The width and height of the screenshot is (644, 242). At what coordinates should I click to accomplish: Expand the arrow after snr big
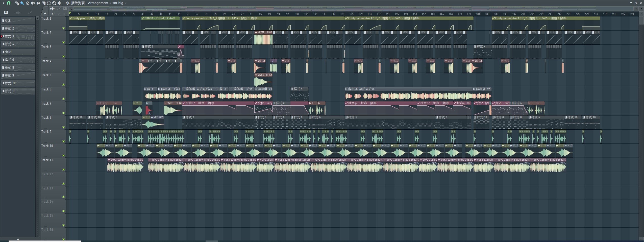click(x=125, y=3)
